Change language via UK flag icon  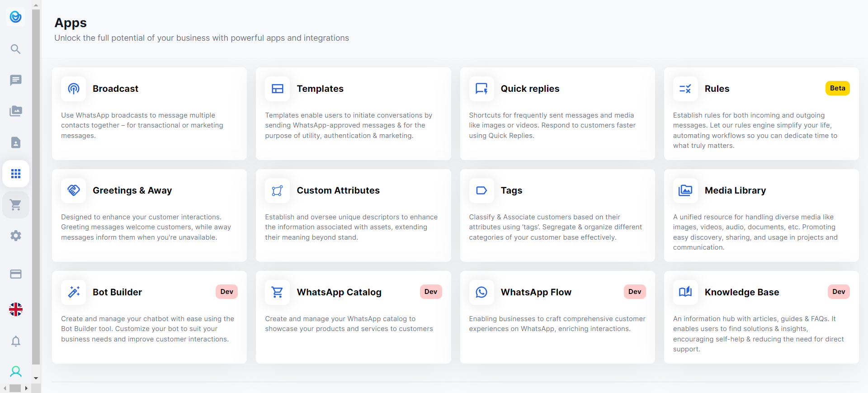pyautogui.click(x=16, y=309)
